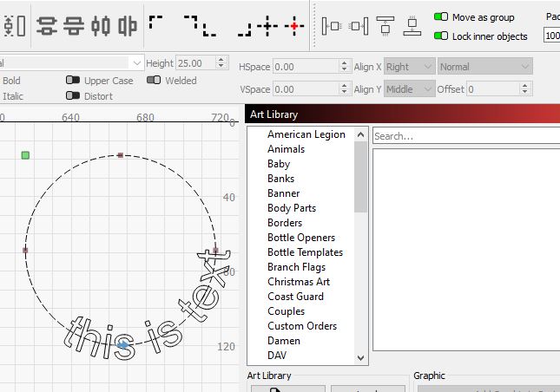Image resolution: width=560 pixels, height=392 pixels.
Task: Click the vertical spacing distribute icon with dotted arrows
Action: pos(9,26)
